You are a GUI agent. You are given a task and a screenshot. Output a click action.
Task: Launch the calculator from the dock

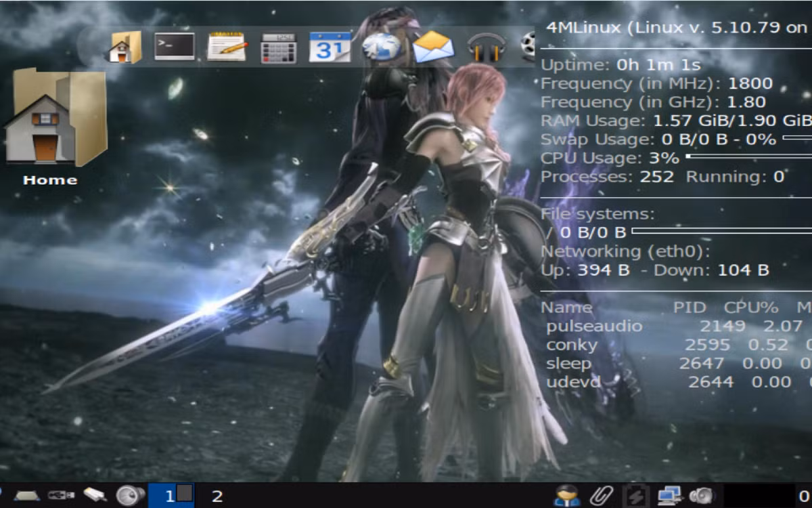(278, 47)
